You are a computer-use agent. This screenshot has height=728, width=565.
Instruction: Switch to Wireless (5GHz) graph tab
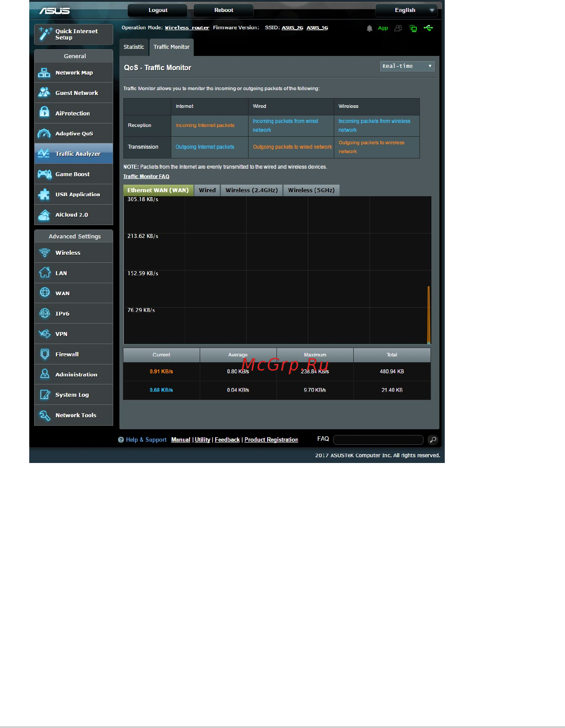[311, 190]
